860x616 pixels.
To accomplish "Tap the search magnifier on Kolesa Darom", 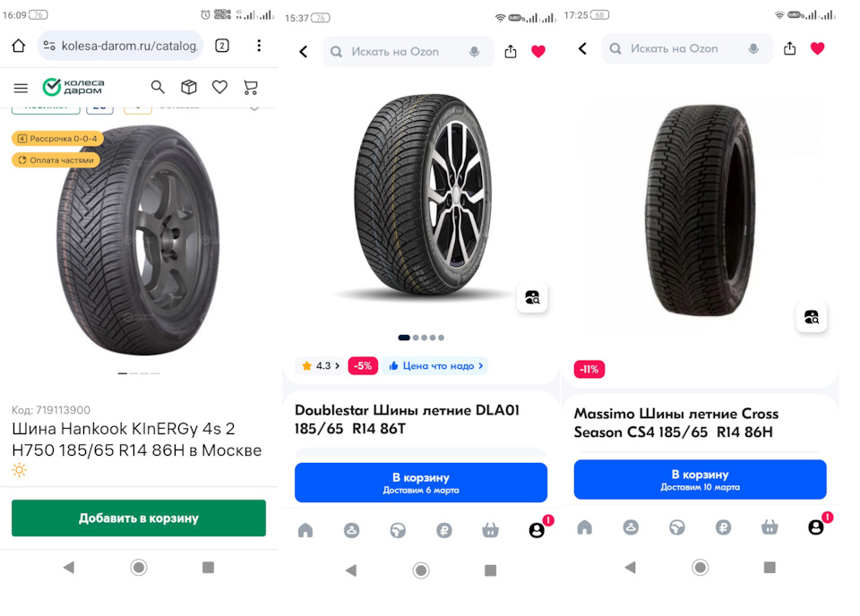I will point(158,87).
